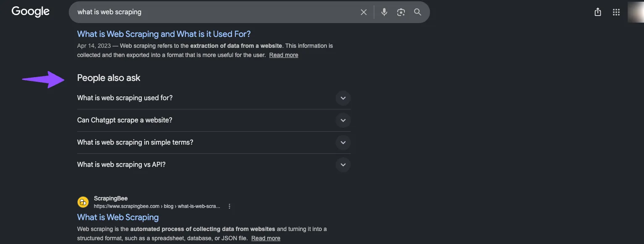Image resolution: width=644 pixels, height=244 pixels.
Task: Start voice search with the microphone icon
Action: 384,12
